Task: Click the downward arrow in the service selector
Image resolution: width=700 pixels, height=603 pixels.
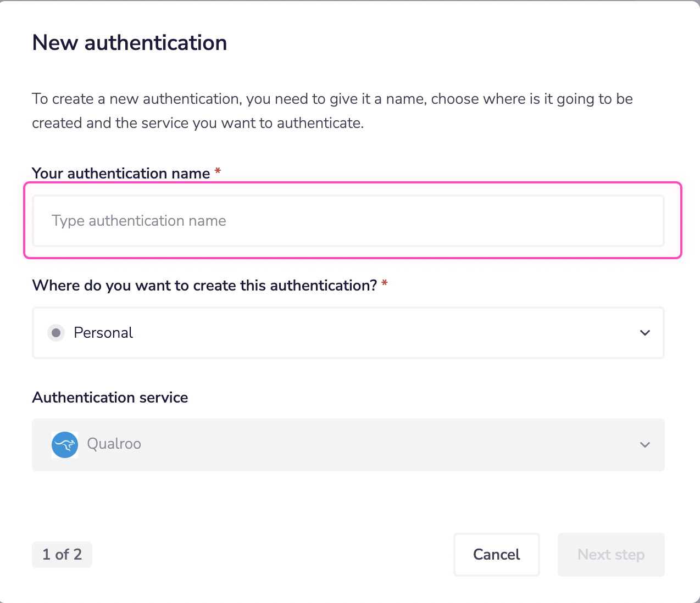Action: click(x=645, y=445)
